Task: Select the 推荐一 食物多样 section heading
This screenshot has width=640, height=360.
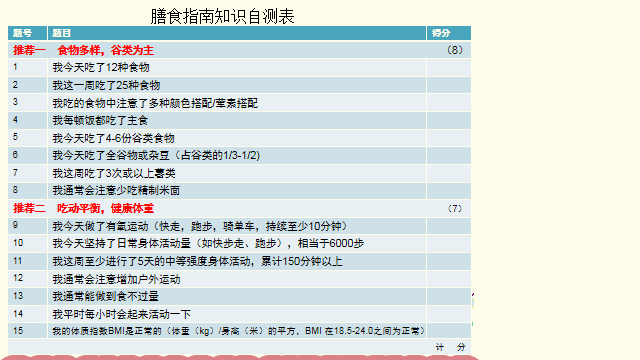Action: (x=83, y=50)
